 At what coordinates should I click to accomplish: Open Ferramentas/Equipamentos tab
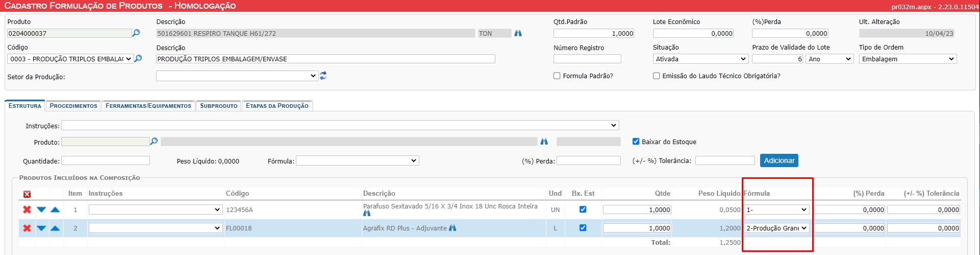[148, 106]
